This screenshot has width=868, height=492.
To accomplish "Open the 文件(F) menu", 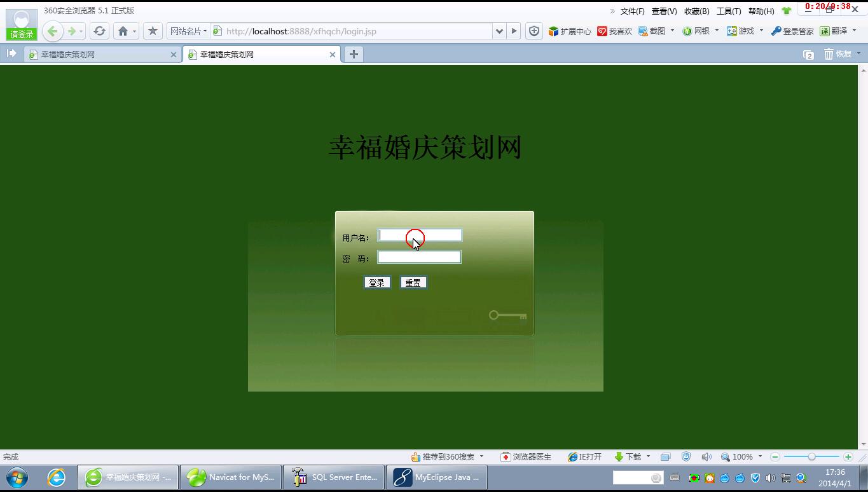I will pyautogui.click(x=632, y=11).
